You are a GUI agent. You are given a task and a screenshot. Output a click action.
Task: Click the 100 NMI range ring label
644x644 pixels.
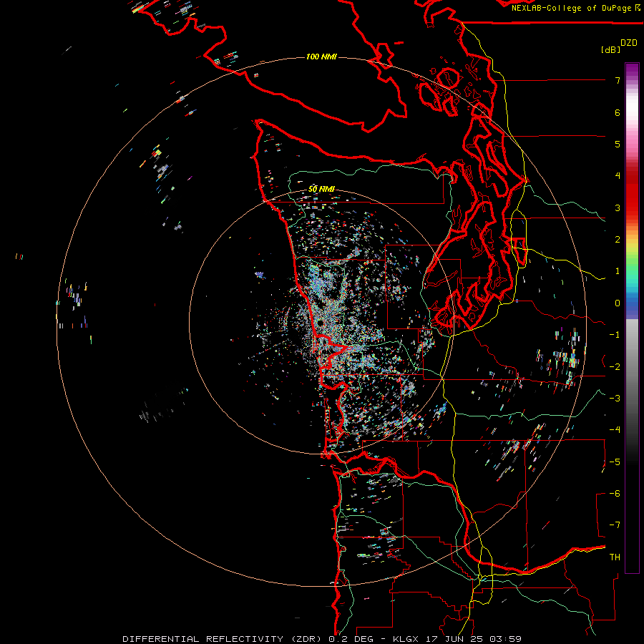pyautogui.click(x=321, y=57)
